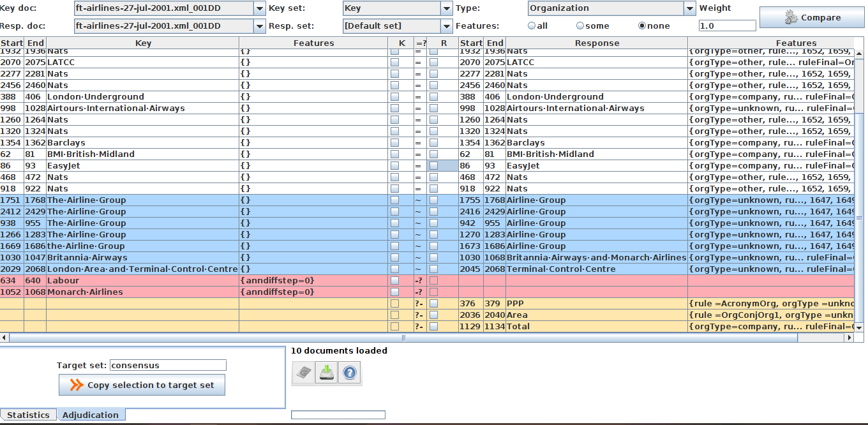
Task: Switch to the Statistics tab
Action: coord(28,414)
